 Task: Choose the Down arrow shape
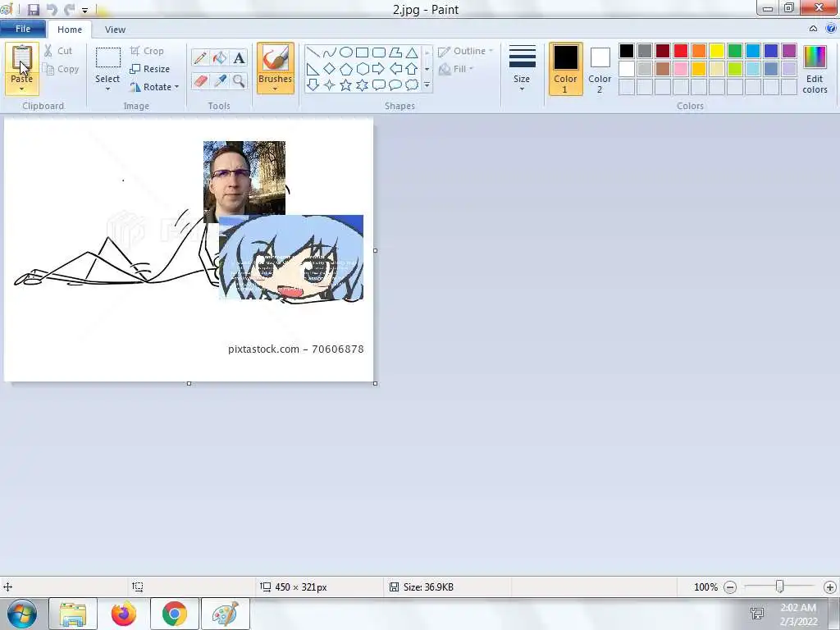313,84
